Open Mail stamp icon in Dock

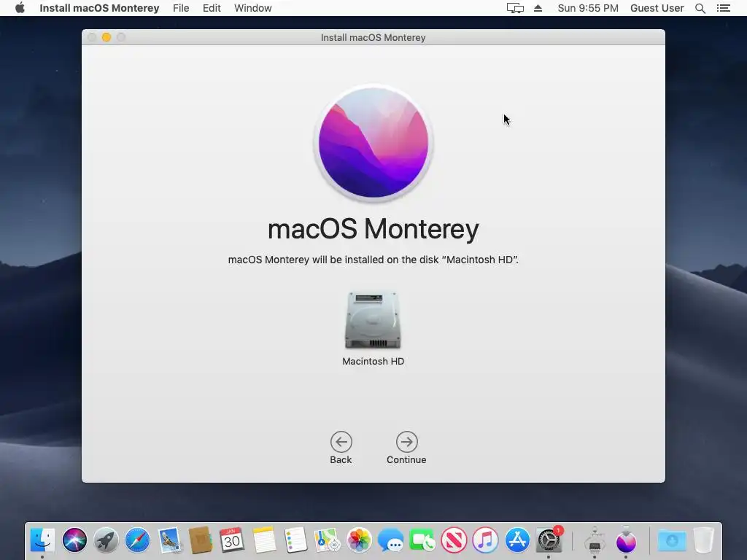pos(169,540)
